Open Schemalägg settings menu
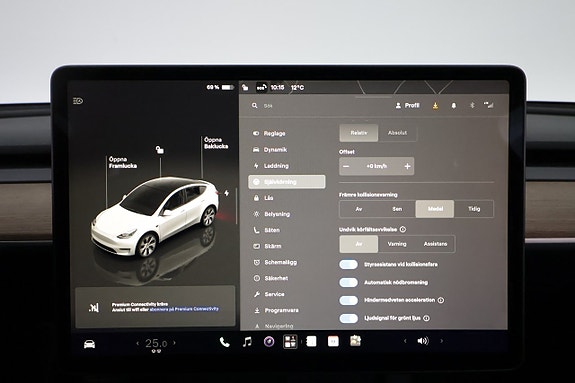This screenshot has height=383, width=575. 287,262
